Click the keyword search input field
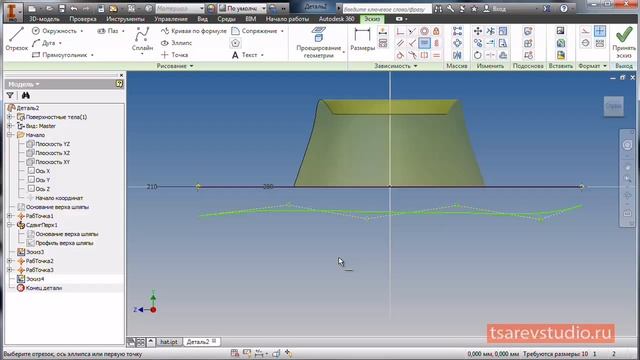This screenshot has height=360, width=640. click(387, 9)
